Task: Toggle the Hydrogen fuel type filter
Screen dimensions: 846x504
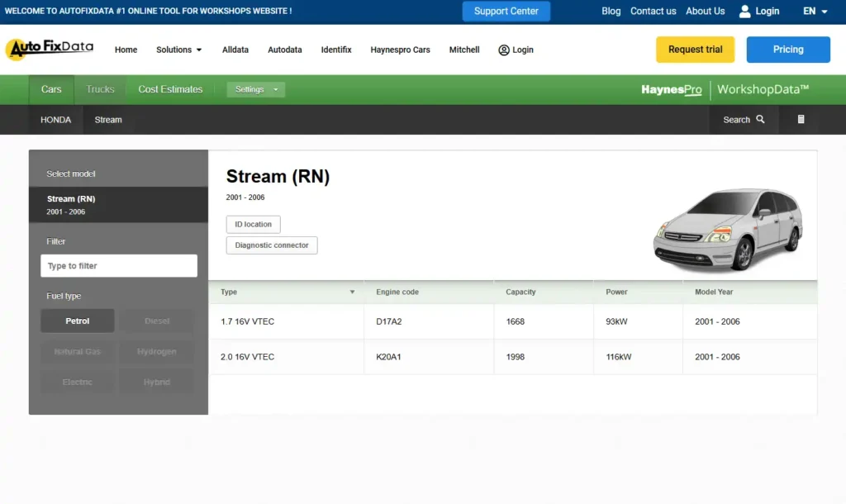Action: tap(157, 351)
